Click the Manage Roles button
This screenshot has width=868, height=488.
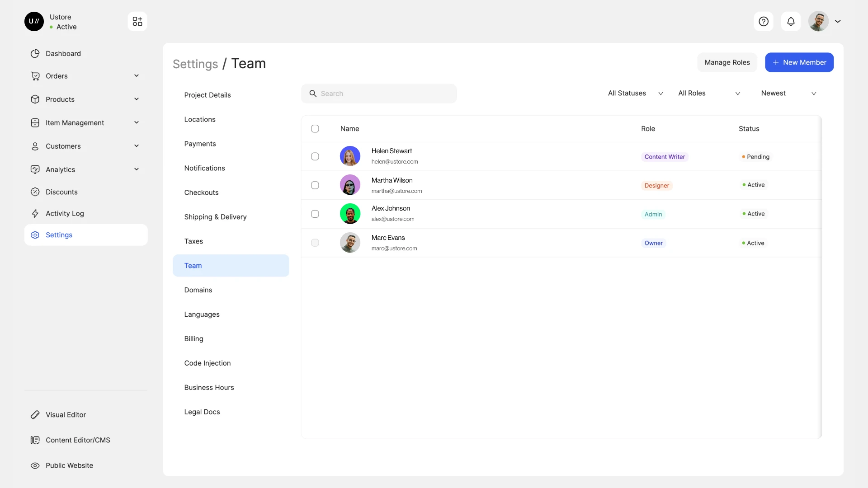coord(727,62)
